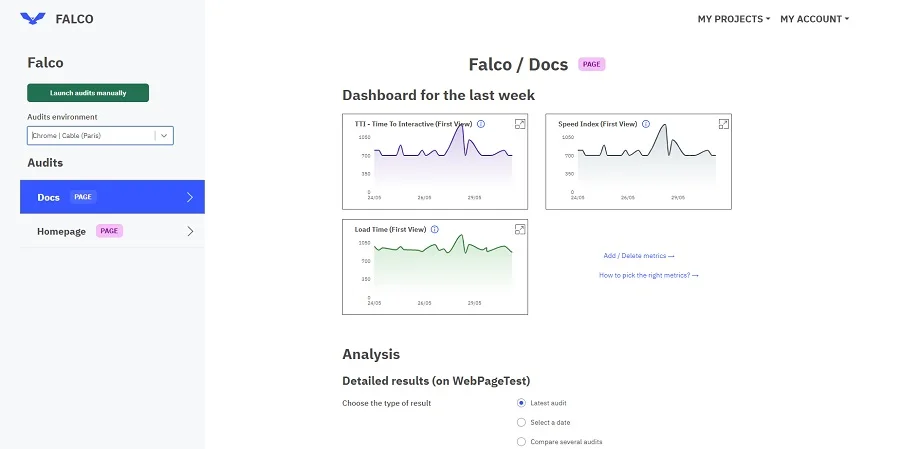Show info about TTI metric
This screenshot has height=449, width=900.
pos(481,124)
